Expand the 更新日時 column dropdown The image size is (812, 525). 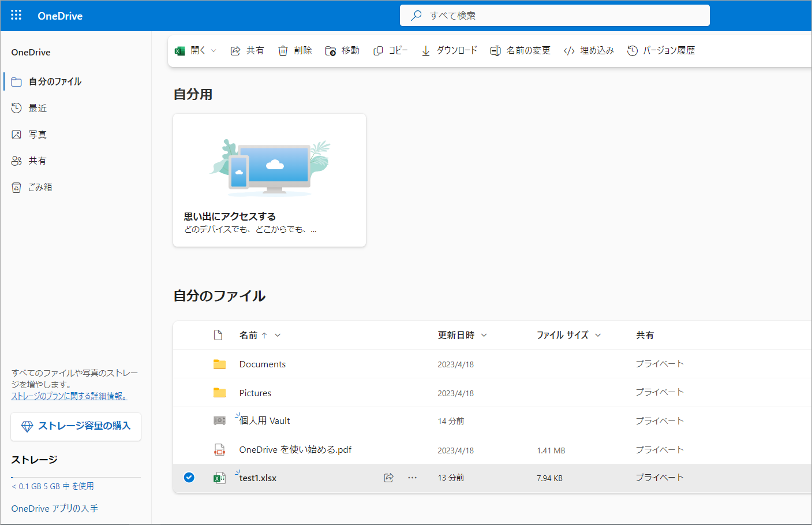coord(484,335)
